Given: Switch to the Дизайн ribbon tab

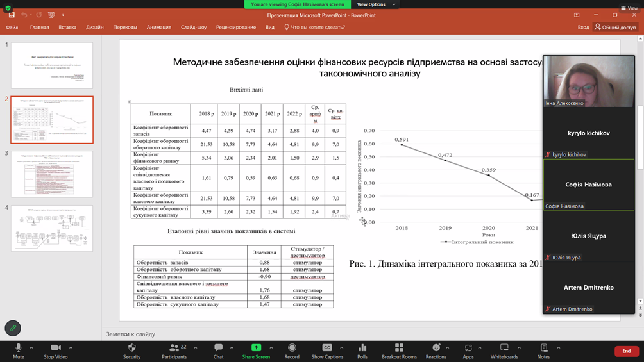Looking at the screenshot, I should coord(95,28).
